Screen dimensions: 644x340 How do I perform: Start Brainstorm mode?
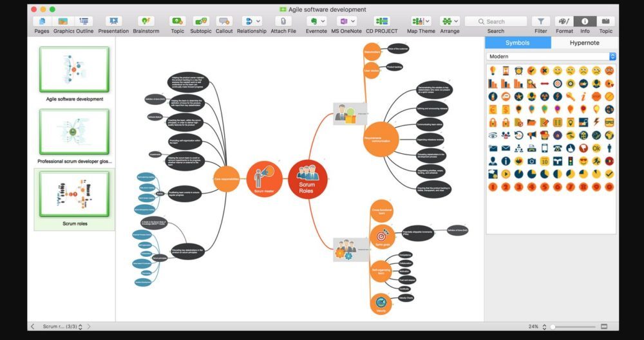pyautogui.click(x=146, y=21)
